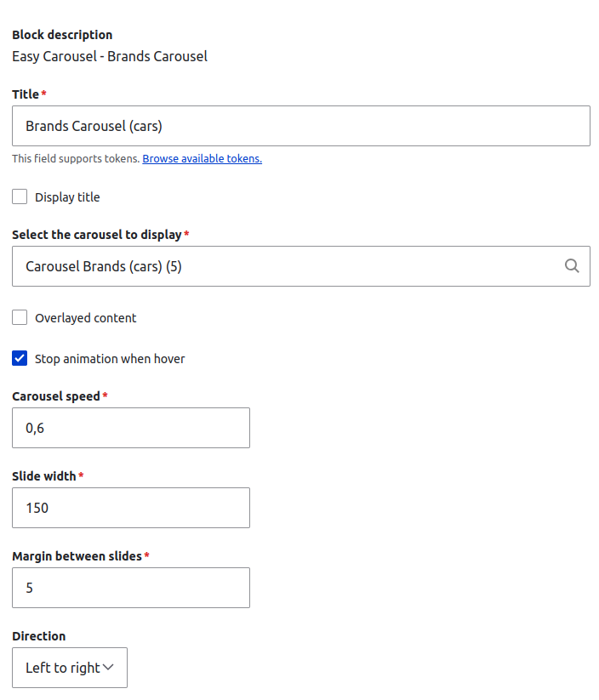Edit the Carousel speed value
599x700 pixels.
pyautogui.click(x=130, y=428)
